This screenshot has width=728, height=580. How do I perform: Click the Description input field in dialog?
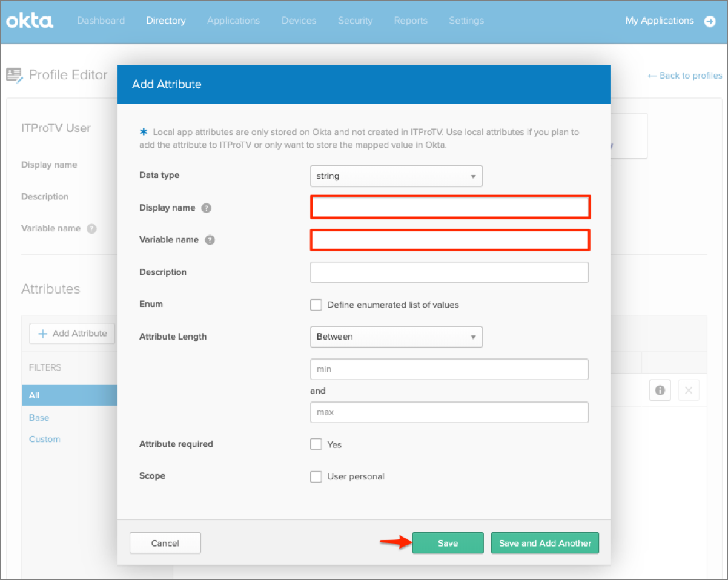click(x=449, y=272)
